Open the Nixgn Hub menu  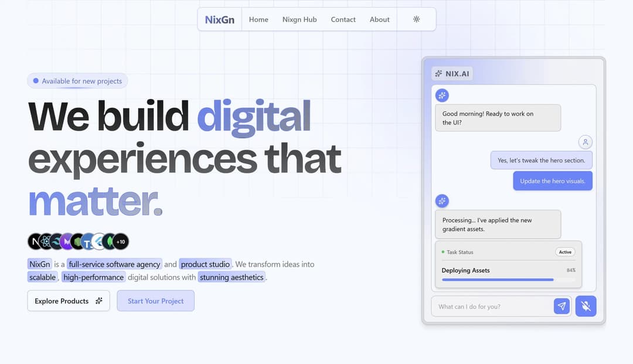(300, 19)
